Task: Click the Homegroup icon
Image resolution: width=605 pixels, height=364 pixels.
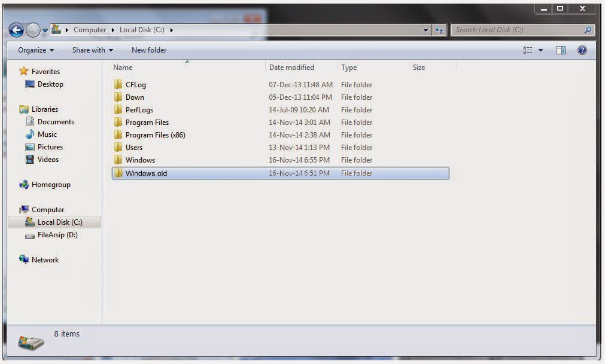Action: click(24, 185)
